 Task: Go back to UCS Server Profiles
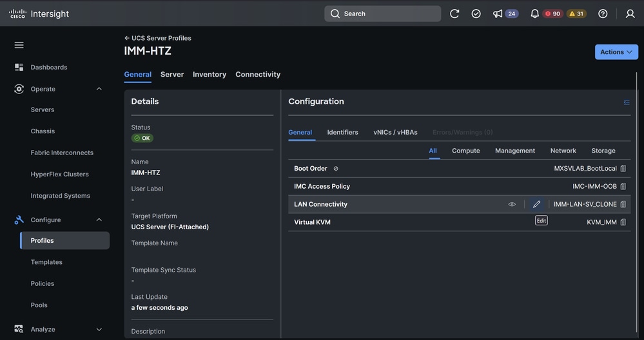158,38
